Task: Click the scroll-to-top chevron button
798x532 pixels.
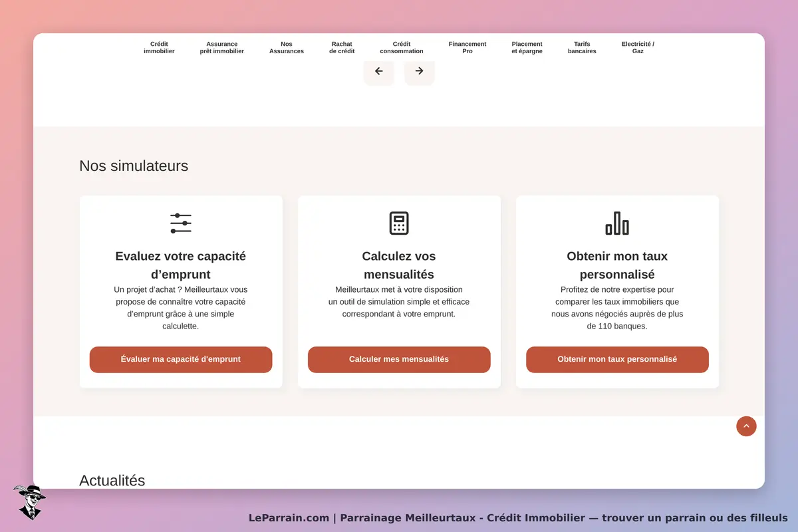Action: pyautogui.click(x=746, y=426)
